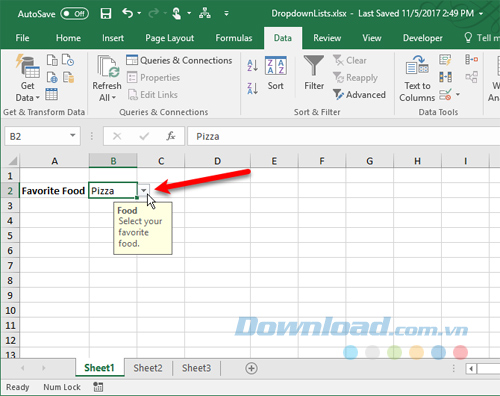
Task: Click the From Web icon
Action: 52,77
